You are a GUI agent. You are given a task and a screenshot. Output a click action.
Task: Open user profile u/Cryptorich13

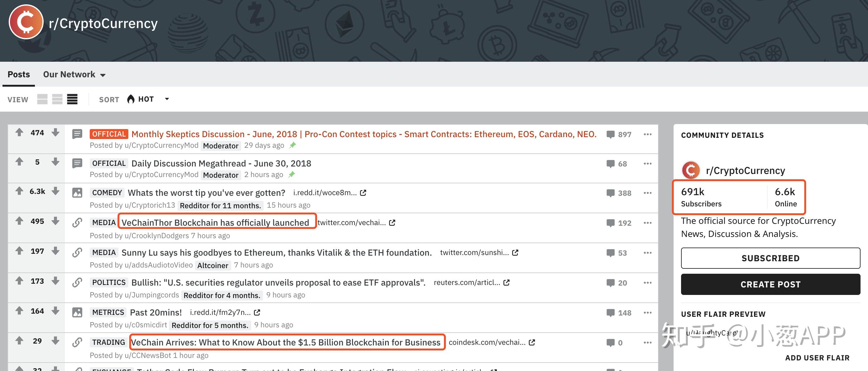(x=150, y=205)
